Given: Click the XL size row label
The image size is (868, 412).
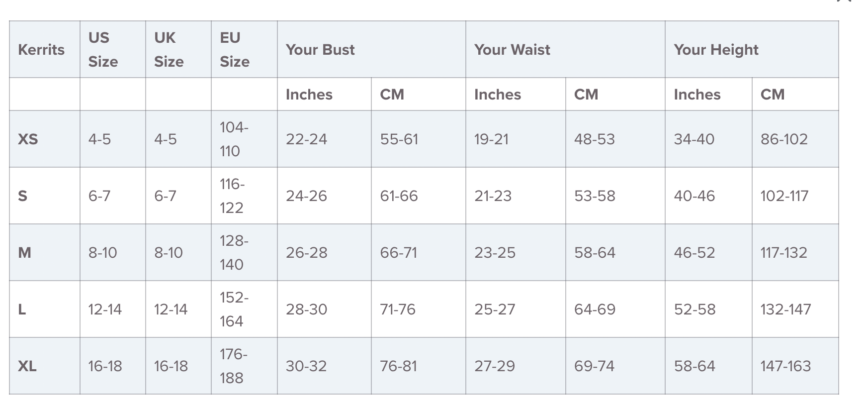Looking at the screenshot, I should (x=27, y=366).
